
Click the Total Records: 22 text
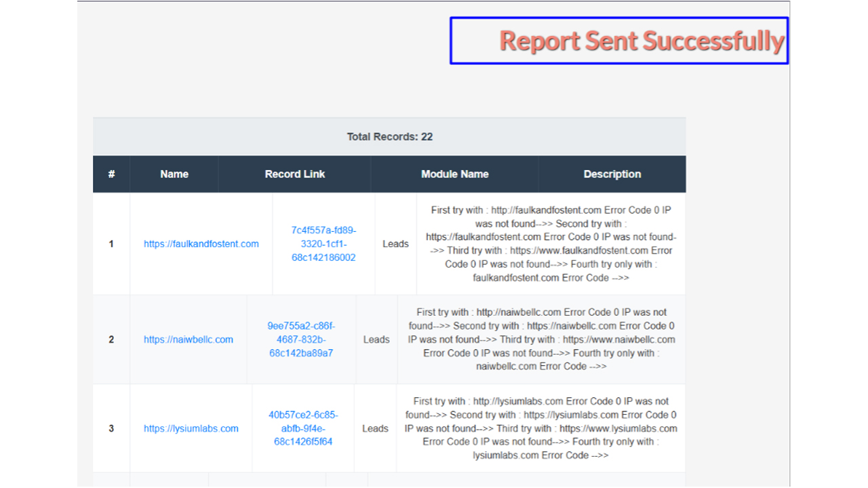(x=390, y=137)
